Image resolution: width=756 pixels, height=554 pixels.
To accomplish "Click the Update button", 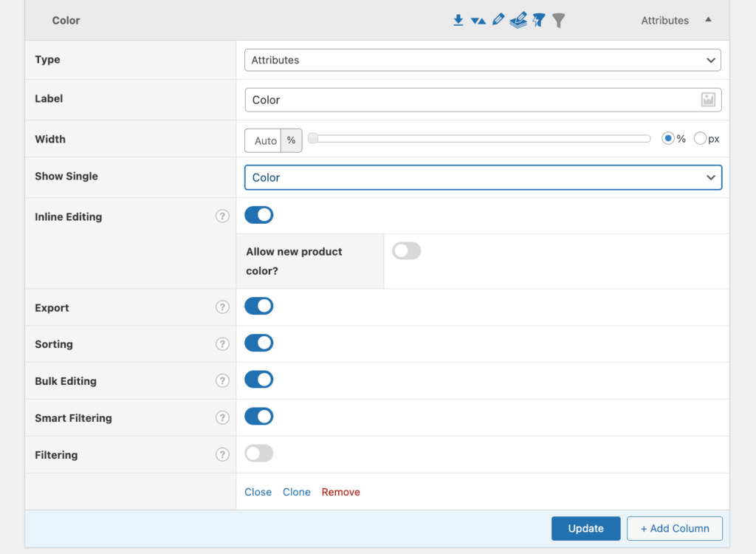I will pyautogui.click(x=585, y=528).
